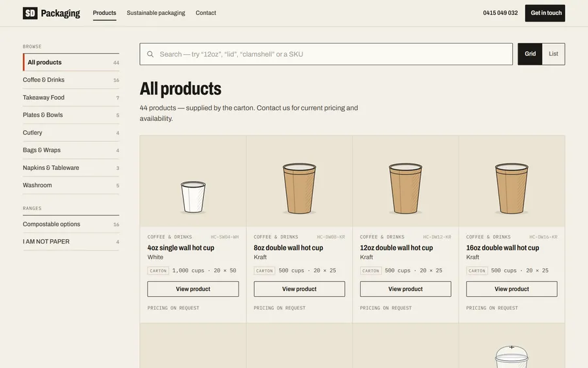The width and height of the screenshot is (588, 368).
Task: Browse the Washroom category
Action: pyautogui.click(x=71, y=186)
